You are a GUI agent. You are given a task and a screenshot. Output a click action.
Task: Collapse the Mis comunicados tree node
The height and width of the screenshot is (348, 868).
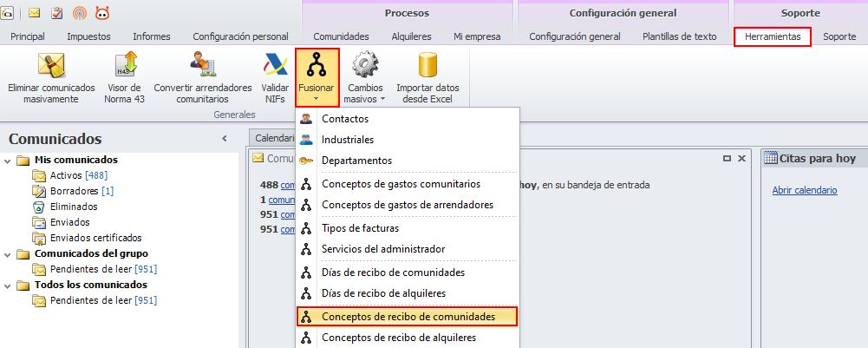pos(7,161)
